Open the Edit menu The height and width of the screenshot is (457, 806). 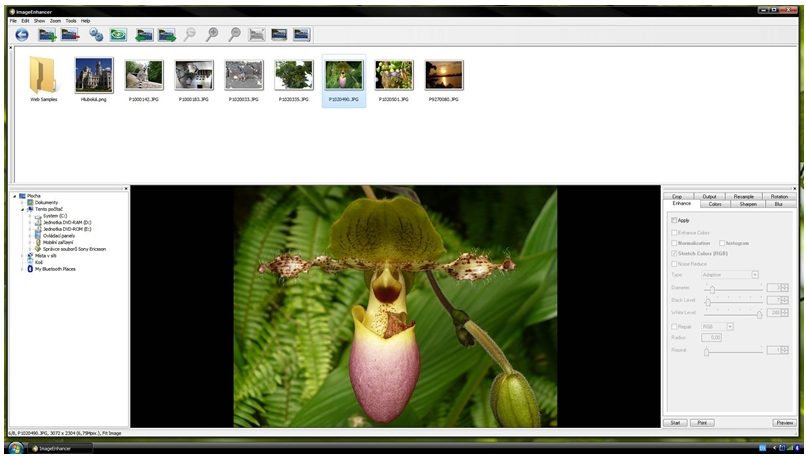(x=25, y=21)
